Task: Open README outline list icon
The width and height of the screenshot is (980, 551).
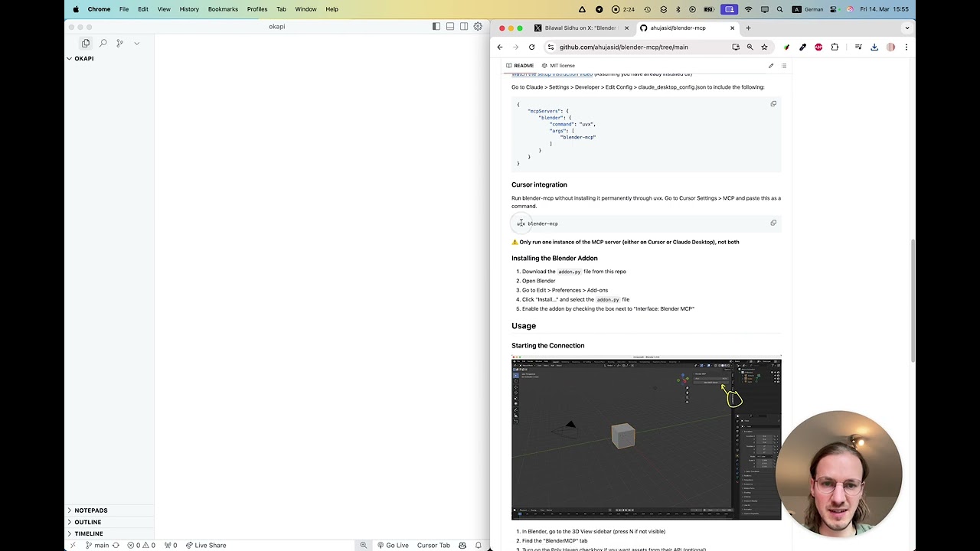Action: [784, 66]
